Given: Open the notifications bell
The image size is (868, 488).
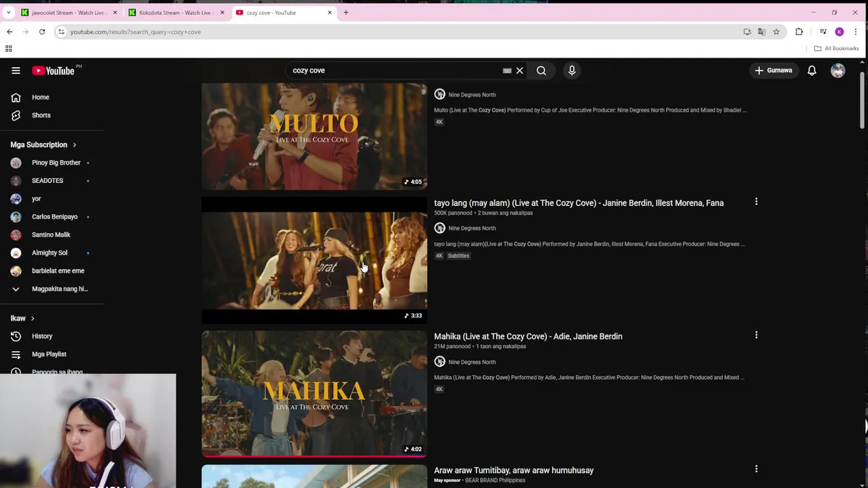Looking at the screenshot, I should (812, 70).
